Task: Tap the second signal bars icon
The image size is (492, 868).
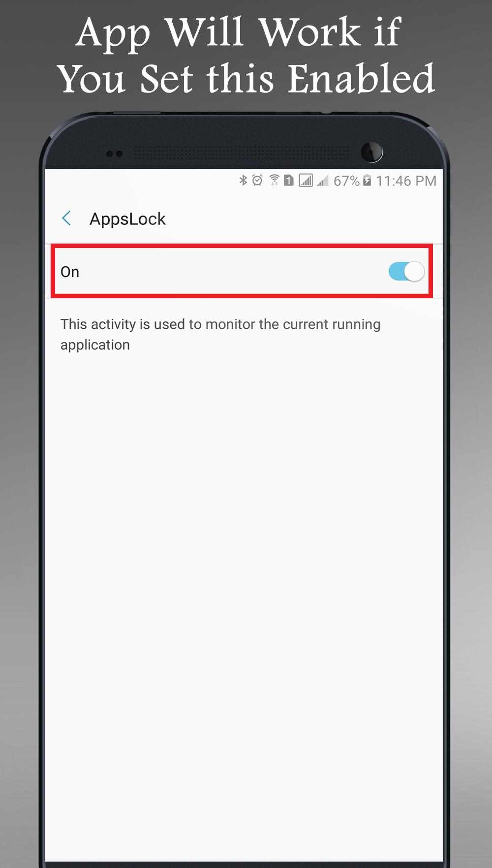Action: click(x=322, y=181)
